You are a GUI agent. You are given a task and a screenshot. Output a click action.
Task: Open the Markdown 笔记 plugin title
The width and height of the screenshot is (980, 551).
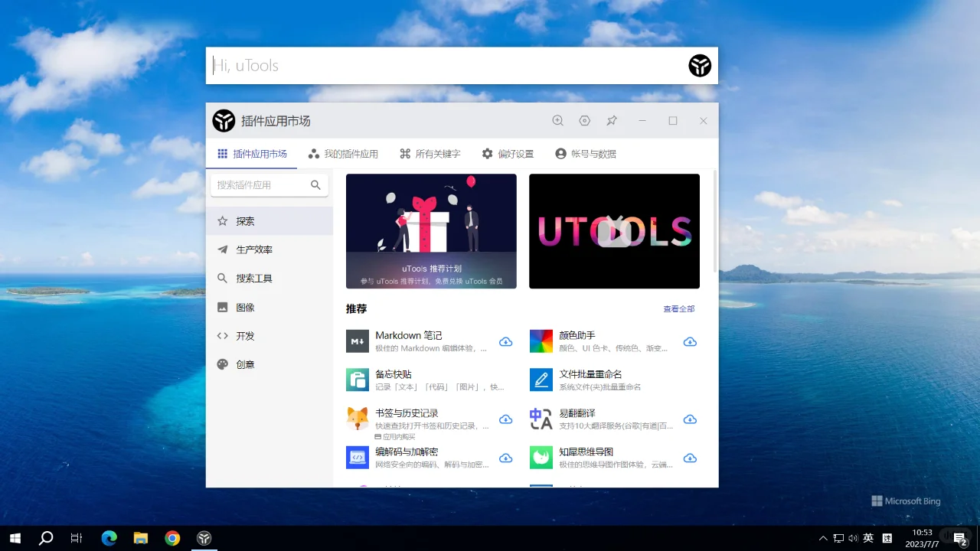pyautogui.click(x=409, y=335)
